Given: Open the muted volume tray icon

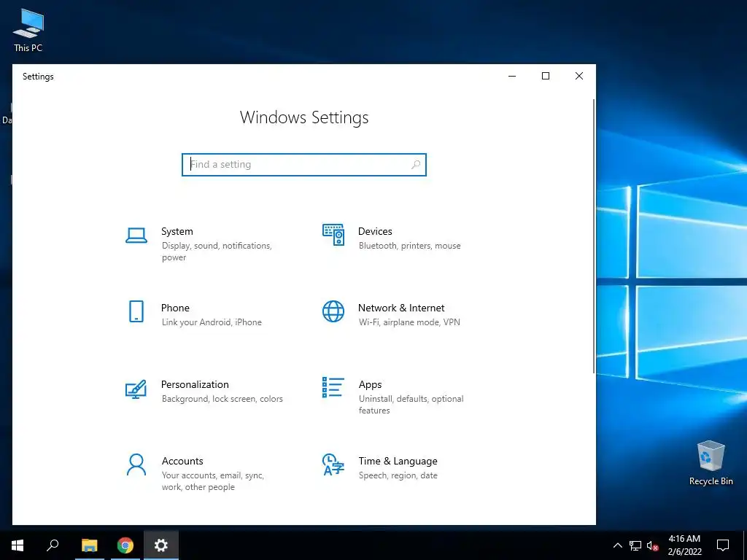Looking at the screenshot, I should [652, 545].
